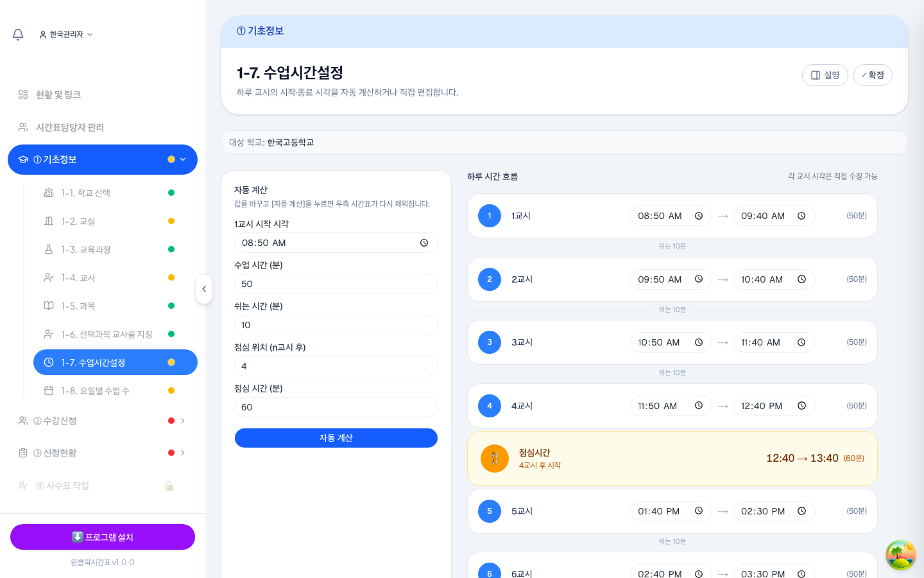The width and height of the screenshot is (924, 578).
Task: Edit the 09:50 AM start time of 2교시
Action: click(671, 279)
